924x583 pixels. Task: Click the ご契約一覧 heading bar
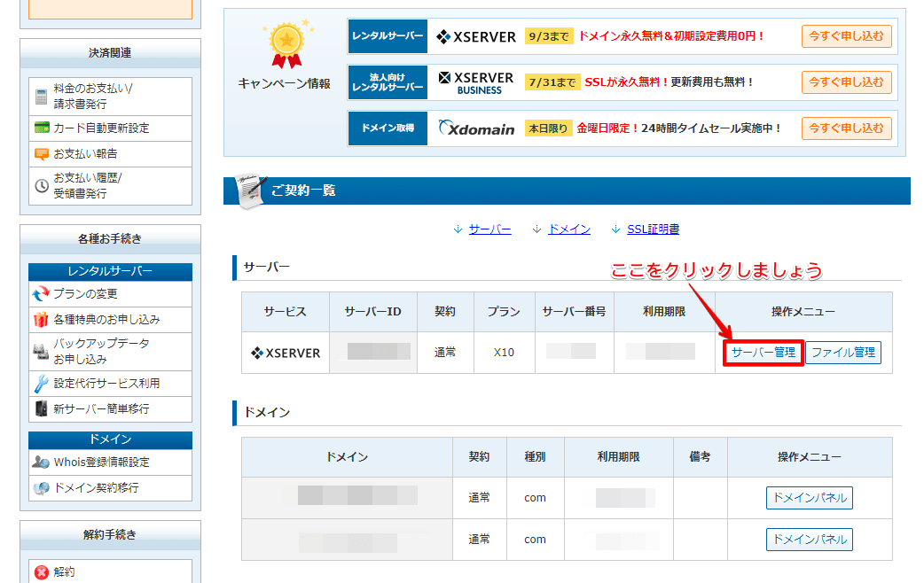(x=567, y=190)
